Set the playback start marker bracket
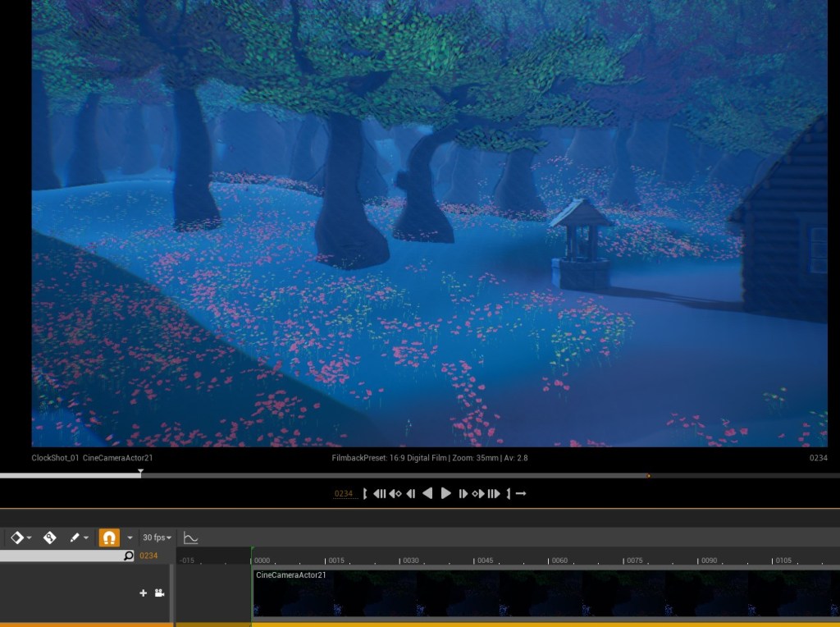The height and width of the screenshot is (627, 840). pyautogui.click(x=365, y=493)
